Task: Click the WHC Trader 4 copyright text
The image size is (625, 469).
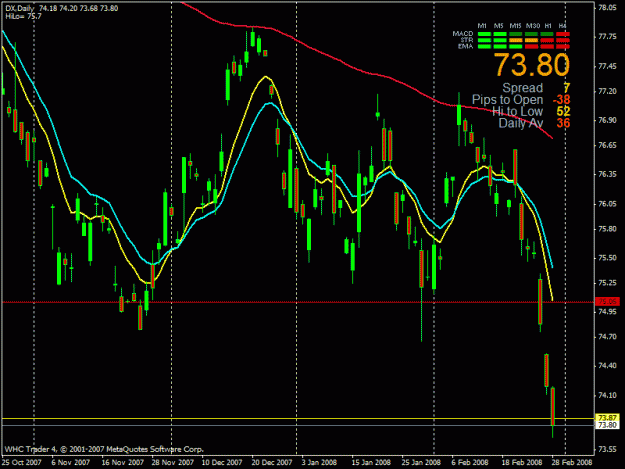Action: click(x=104, y=449)
